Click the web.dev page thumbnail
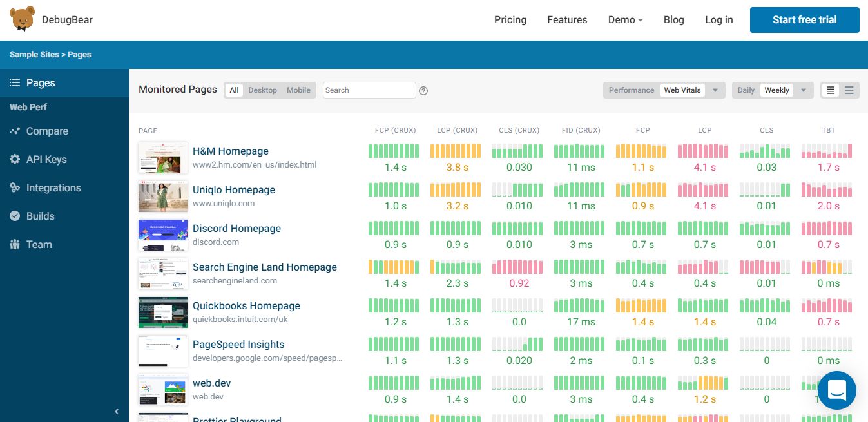 pyautogui.click(x=163, y=390)
